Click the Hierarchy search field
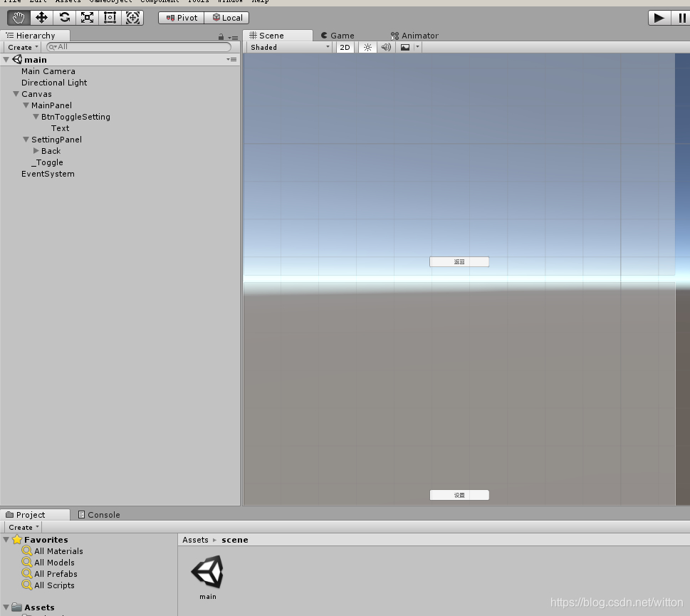690x616 pixels. [139, 47]
